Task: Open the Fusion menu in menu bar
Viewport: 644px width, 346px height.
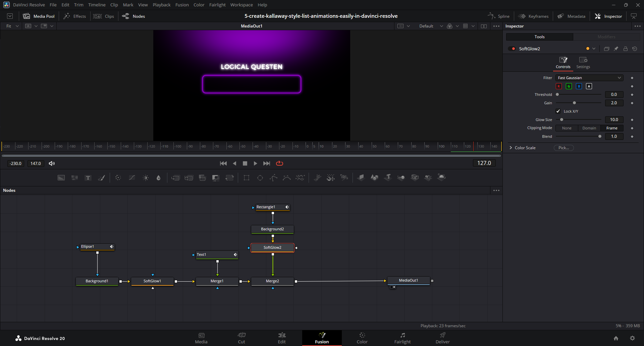Action: (x=182, y=5)
